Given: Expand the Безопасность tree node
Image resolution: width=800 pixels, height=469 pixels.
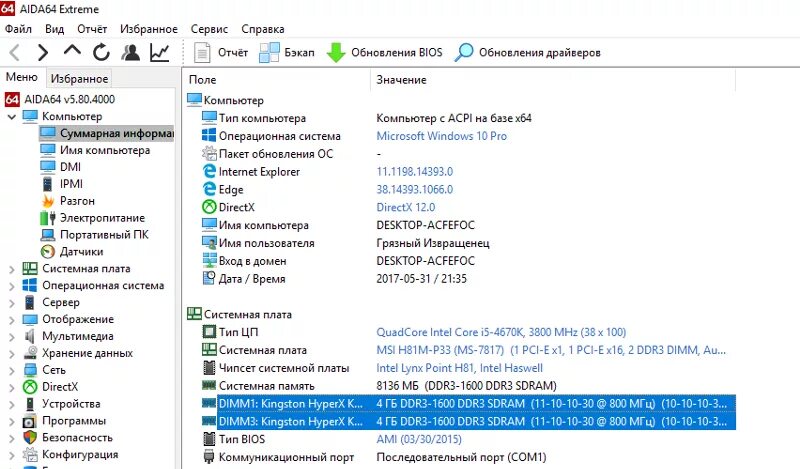Looking at the screenshot, I should (x=12, y=438).
